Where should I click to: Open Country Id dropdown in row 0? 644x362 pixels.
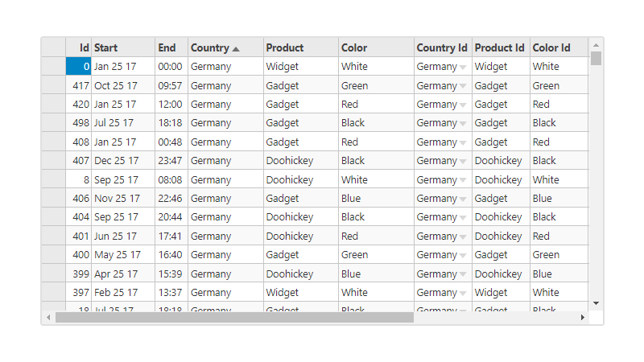(x=464, y=68)
